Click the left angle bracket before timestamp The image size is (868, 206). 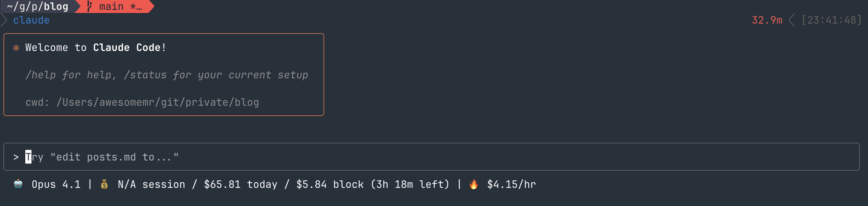point(792,20)
